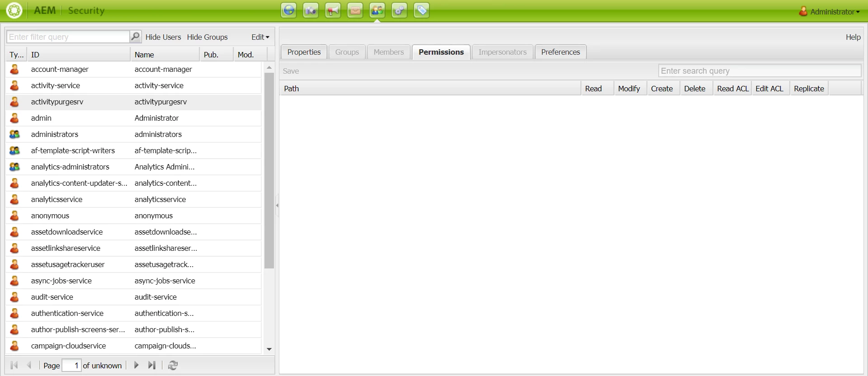This screenshot has height=376, width=868.
Task: Focus the Enter search query field
Action: point(759,70)
